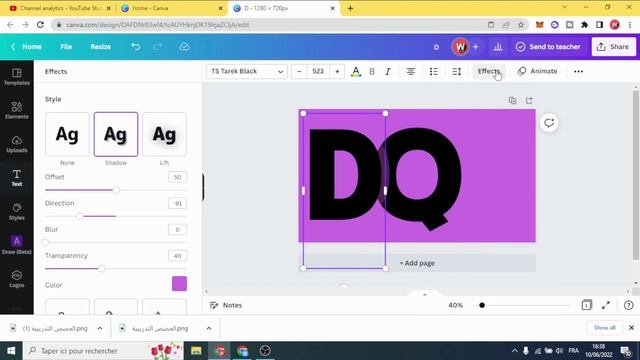Duplicate the page using copy icon
The image size is (640, 360).
coord(512,100)
